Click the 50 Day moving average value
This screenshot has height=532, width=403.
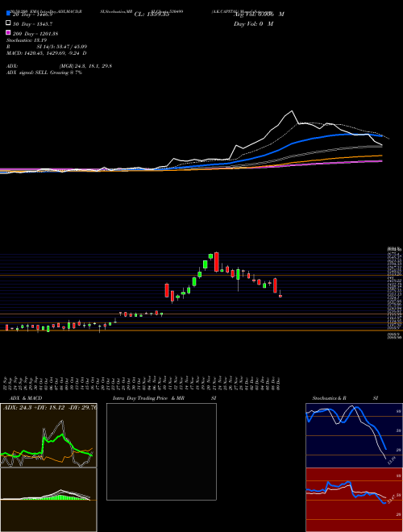33,24
